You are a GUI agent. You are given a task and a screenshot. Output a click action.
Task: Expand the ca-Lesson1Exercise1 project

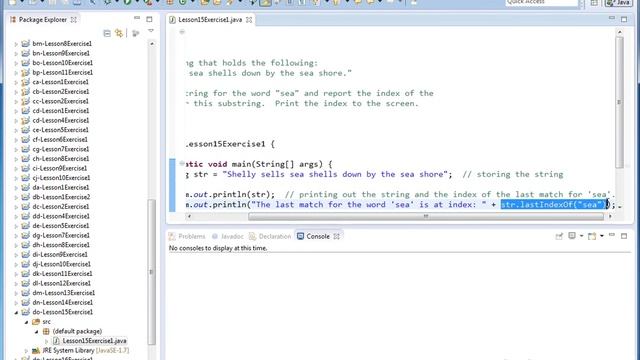[16, 82]
